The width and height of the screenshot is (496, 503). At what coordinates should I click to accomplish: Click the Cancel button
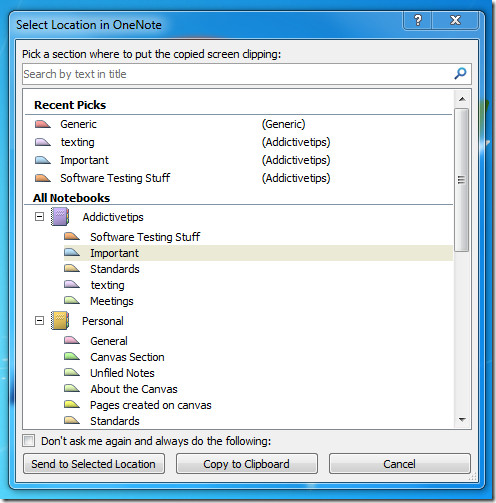399,464
